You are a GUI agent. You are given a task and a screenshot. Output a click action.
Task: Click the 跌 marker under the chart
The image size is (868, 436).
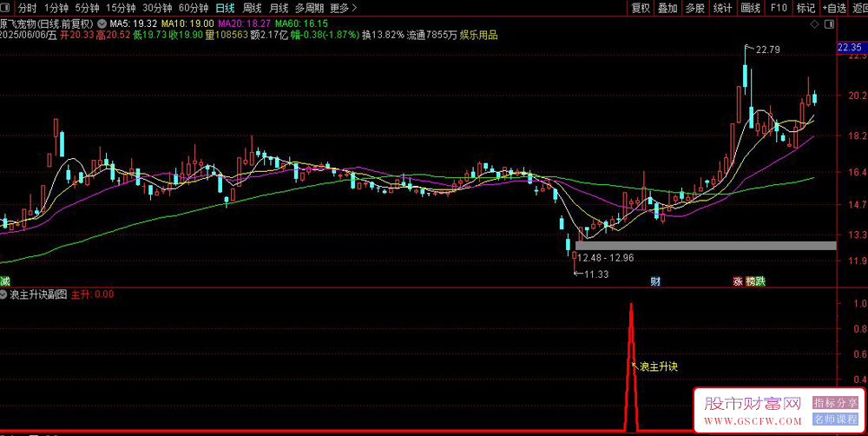click(x=760, y=281)
